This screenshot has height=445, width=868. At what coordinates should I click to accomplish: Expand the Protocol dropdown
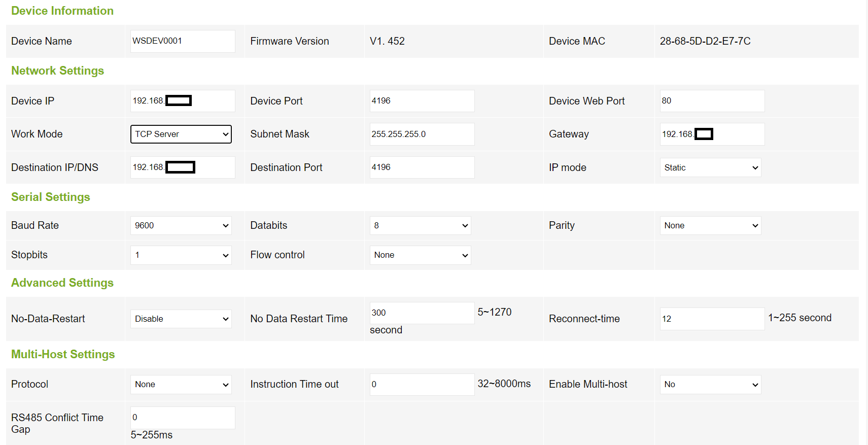coord(181,384)
